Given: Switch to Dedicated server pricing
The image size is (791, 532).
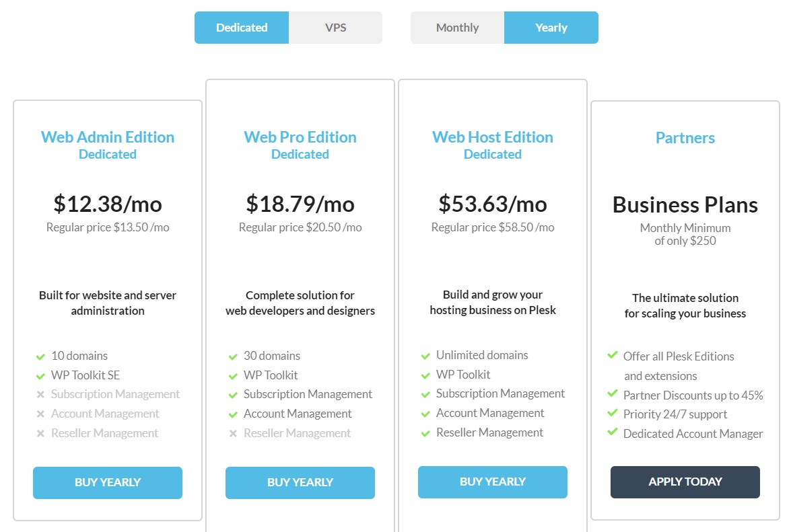Looking at the screenshot, I should [242, 28].
